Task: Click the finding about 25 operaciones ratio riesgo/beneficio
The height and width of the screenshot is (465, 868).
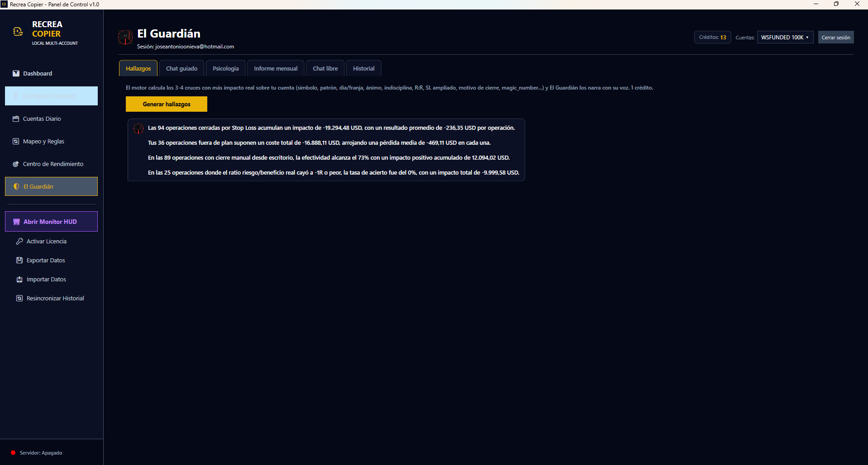Action: tap(334, 173)
